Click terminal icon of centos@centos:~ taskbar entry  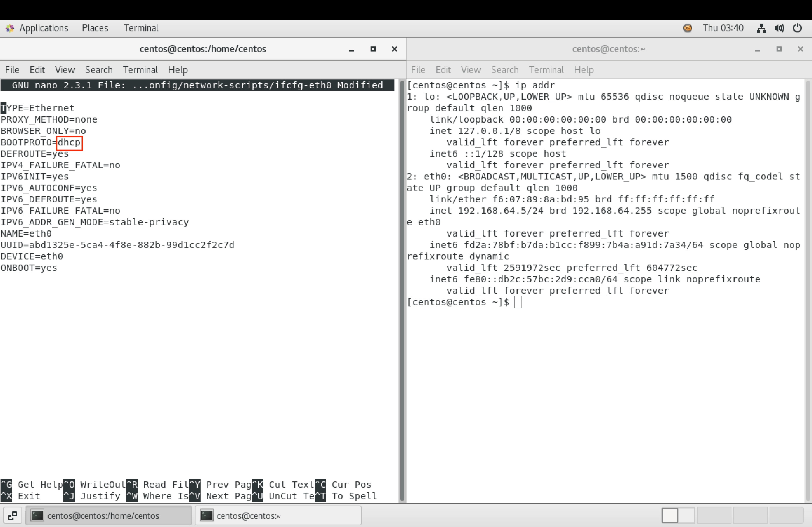(x=206, y=515)
